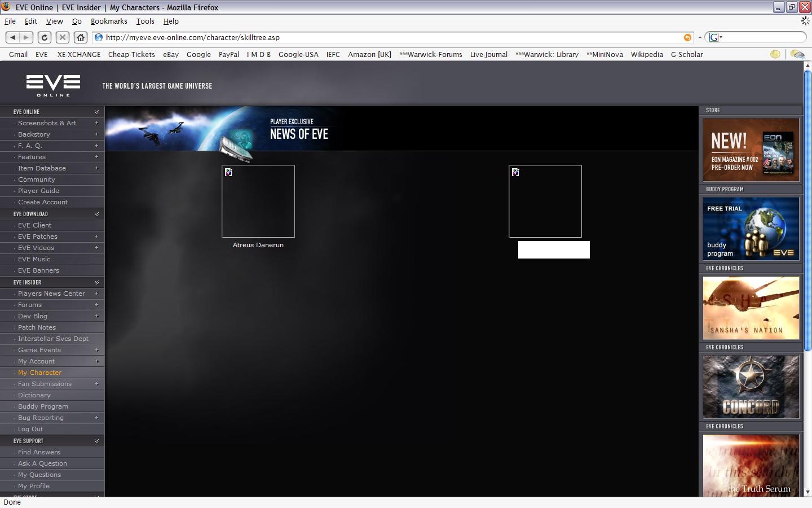Open the Sansha's Nation chronicle image
Viewport: 812px width, 508px height.
751,308
